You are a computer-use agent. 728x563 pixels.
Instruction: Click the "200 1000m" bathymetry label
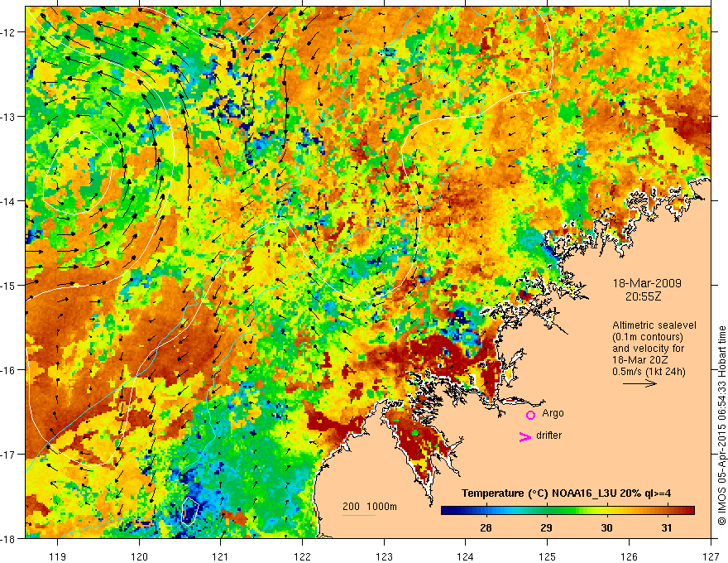pos(370,507)
